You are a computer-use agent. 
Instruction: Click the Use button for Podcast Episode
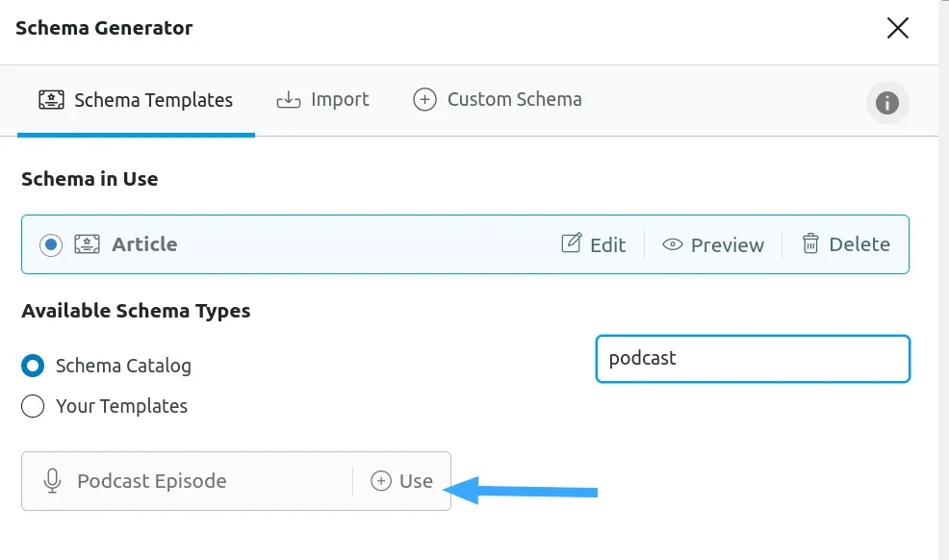[402, 481]
